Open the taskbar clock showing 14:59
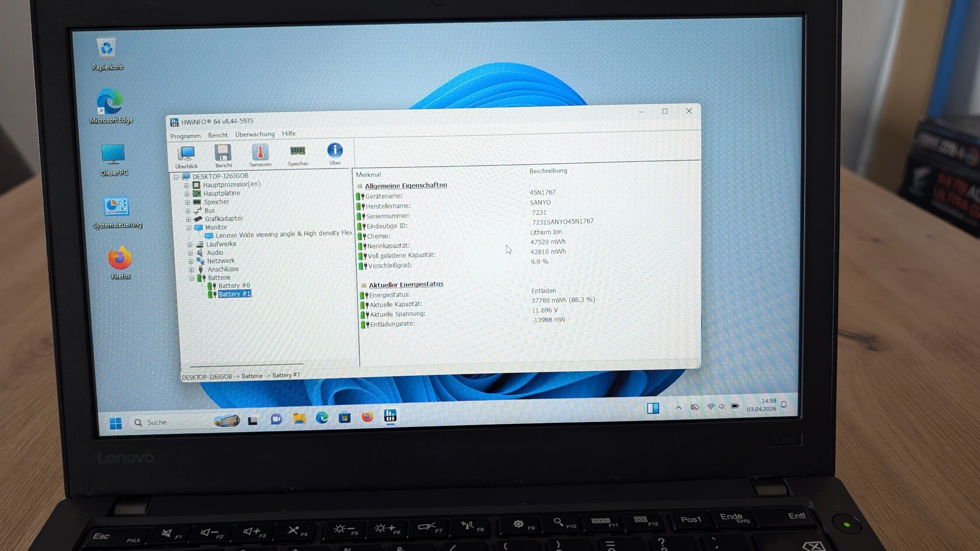 pos(761,405)
